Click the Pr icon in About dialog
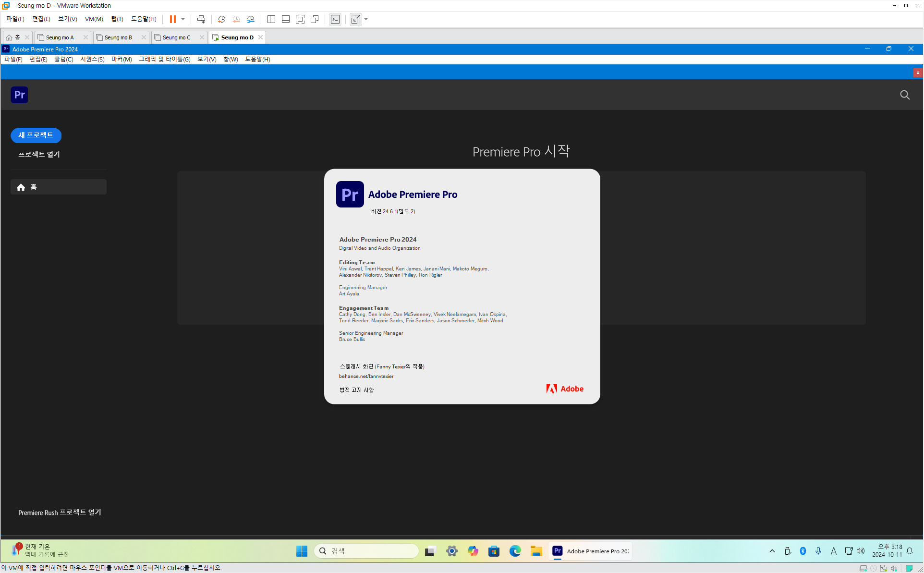Screen dimensions: 924x573 click(x=350, y=194)
